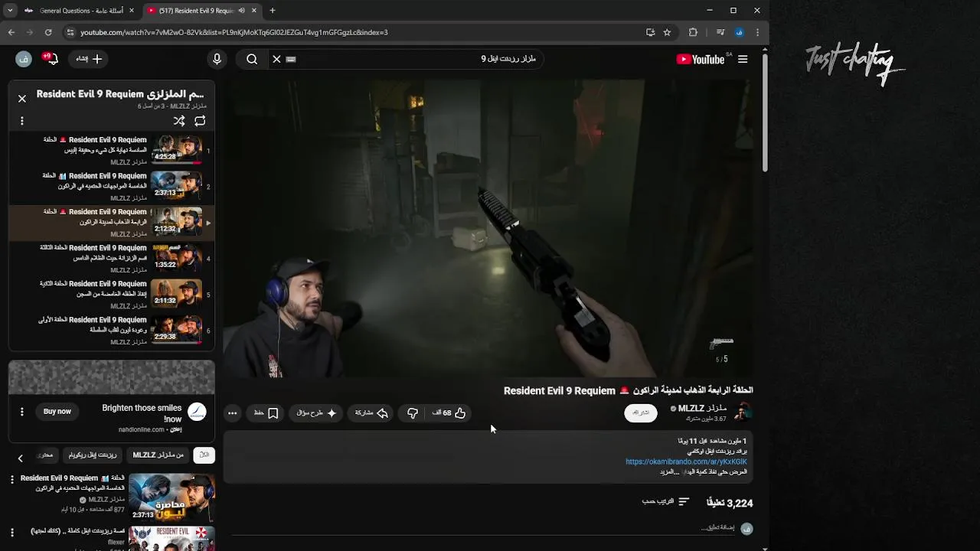Open Chrome three-dot menu
This screenshot has width=980, height=551.
pos(757,32)
